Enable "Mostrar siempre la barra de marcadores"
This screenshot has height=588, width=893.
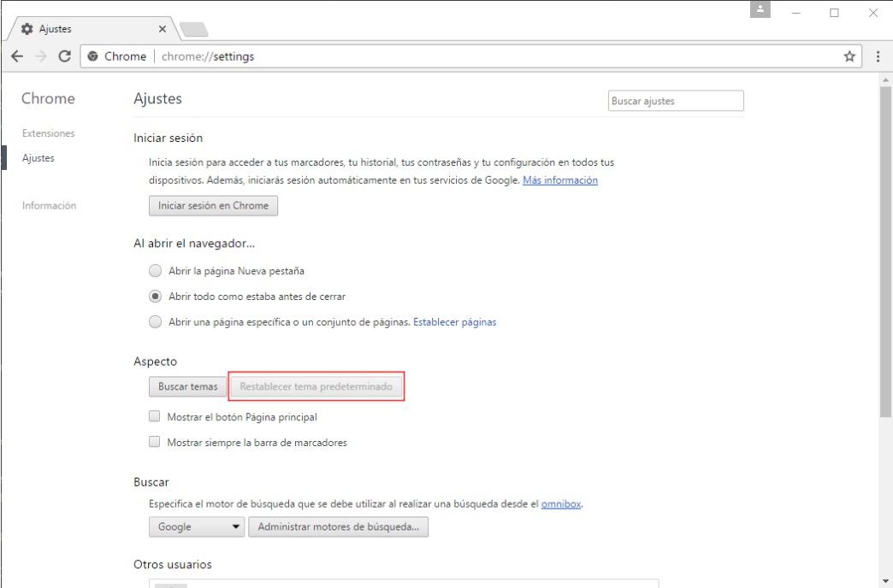pyautogui.click(x=155, y=443)
